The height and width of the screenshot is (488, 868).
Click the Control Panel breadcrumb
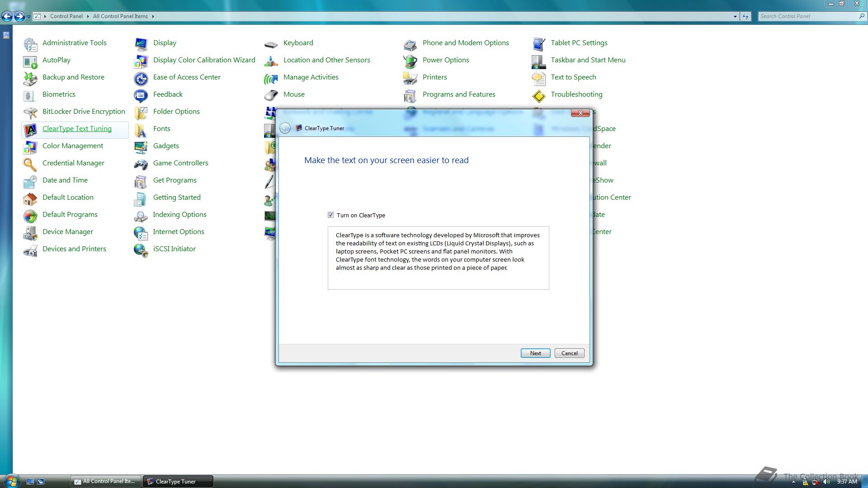(66, 16)
